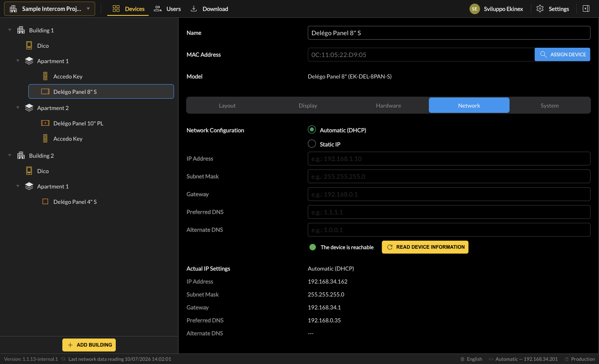Edit the device Name field
This screenshot has height=364, width=599.
(449, 33)
